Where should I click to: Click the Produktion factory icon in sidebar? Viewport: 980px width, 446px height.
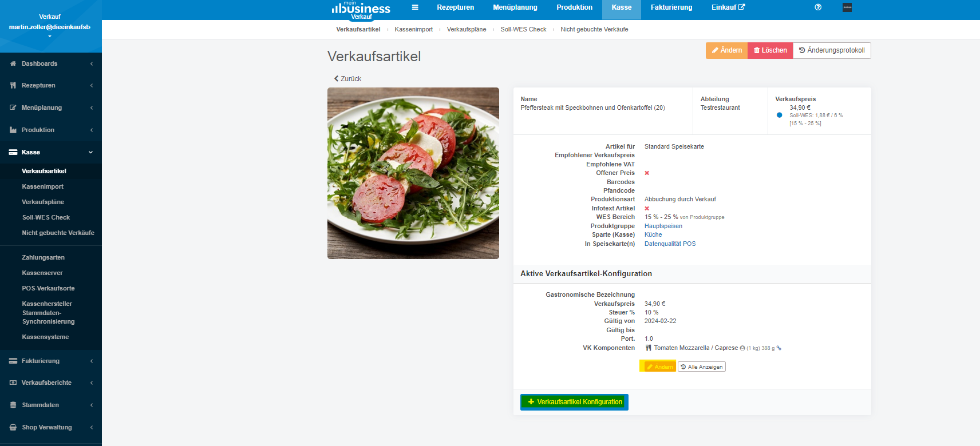(x=13, y=130)
